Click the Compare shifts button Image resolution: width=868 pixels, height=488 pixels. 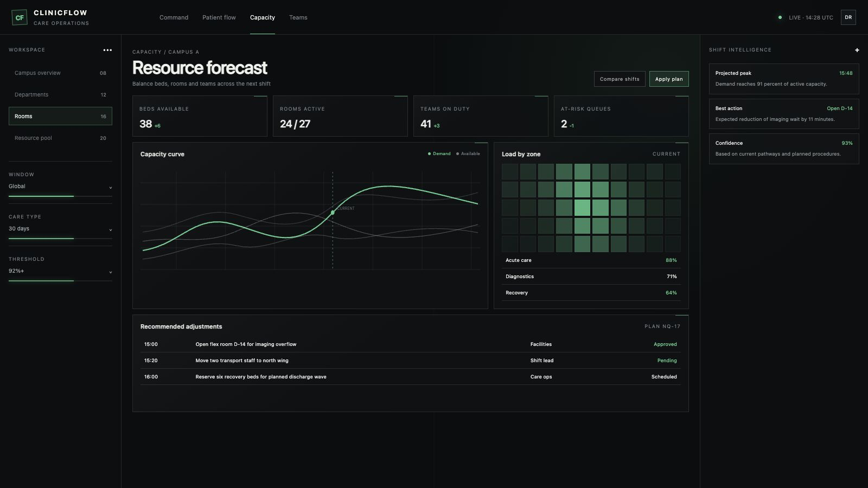620,79
